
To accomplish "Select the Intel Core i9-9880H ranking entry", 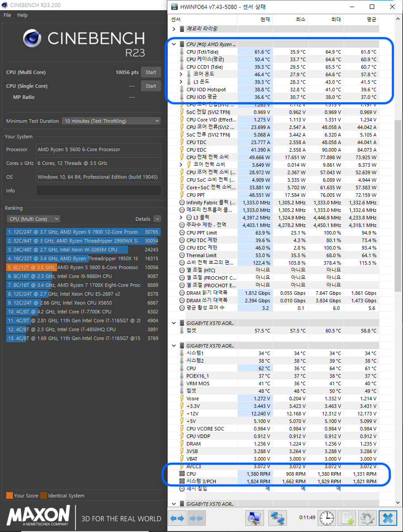I will point(83,276).
